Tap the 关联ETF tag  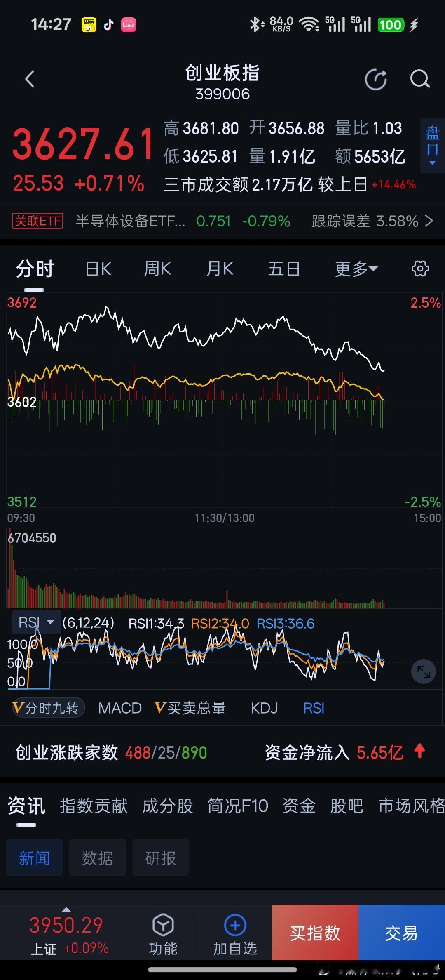(37, 221)
